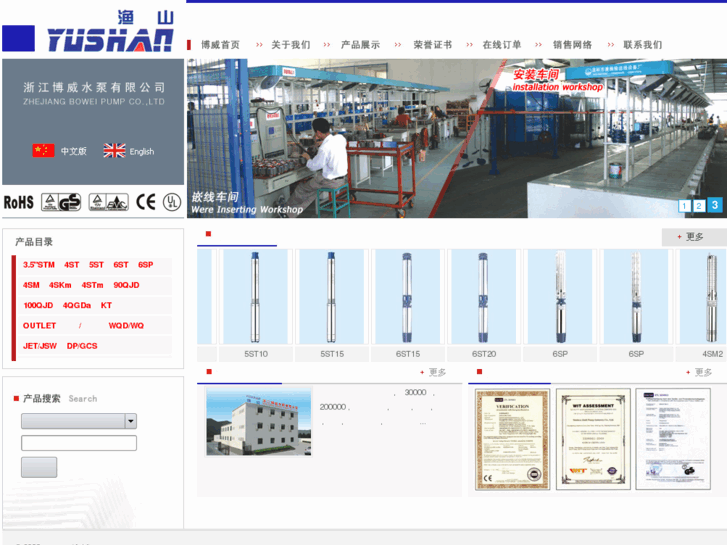The height and width of the screenshot is (545, 727).
Task: Open 荣誉证书 menu item
Action: click(433, 45)
